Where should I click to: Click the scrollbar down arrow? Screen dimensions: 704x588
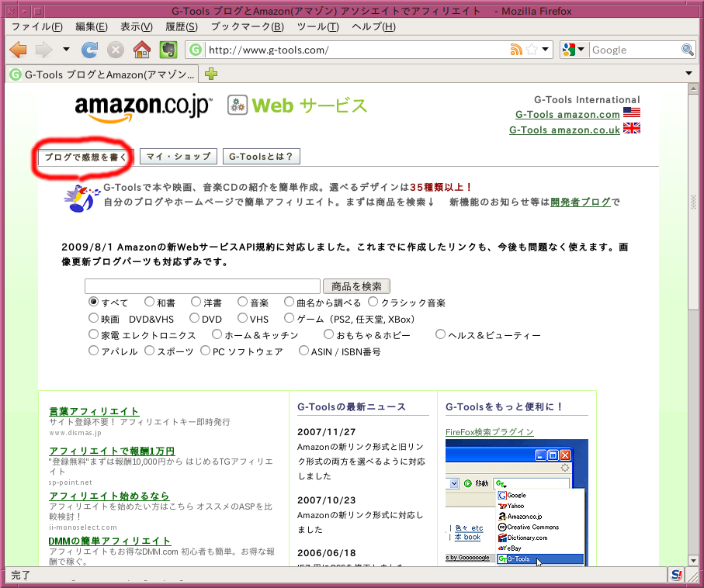click(693, 560)
